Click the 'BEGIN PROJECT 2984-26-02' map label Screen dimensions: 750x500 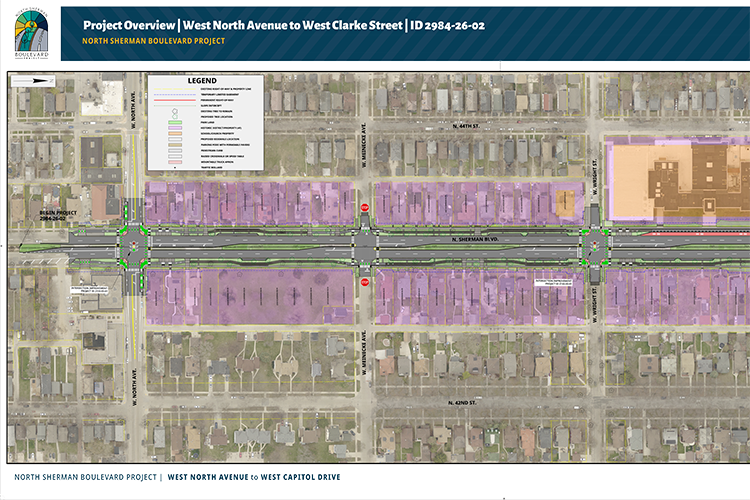click(x=58, y=215)
